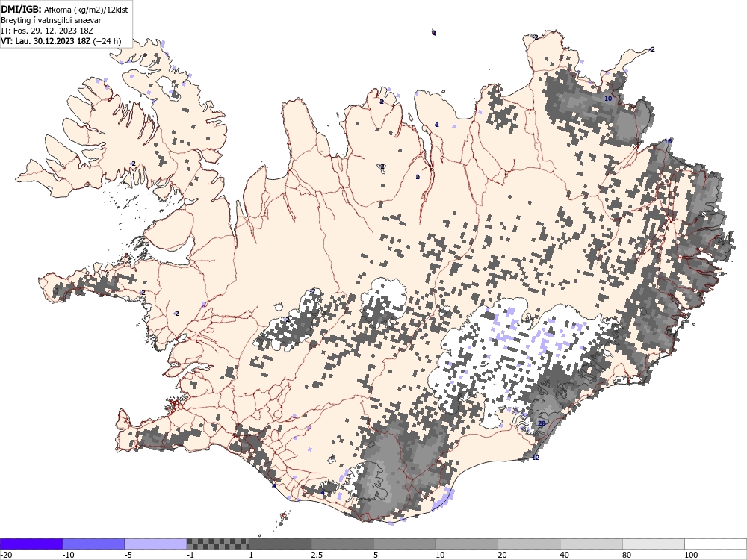Image resolution: width=747 pixels, height=560 pixels.
Task: Click the '-10' legend scale label
Action: 68,555
